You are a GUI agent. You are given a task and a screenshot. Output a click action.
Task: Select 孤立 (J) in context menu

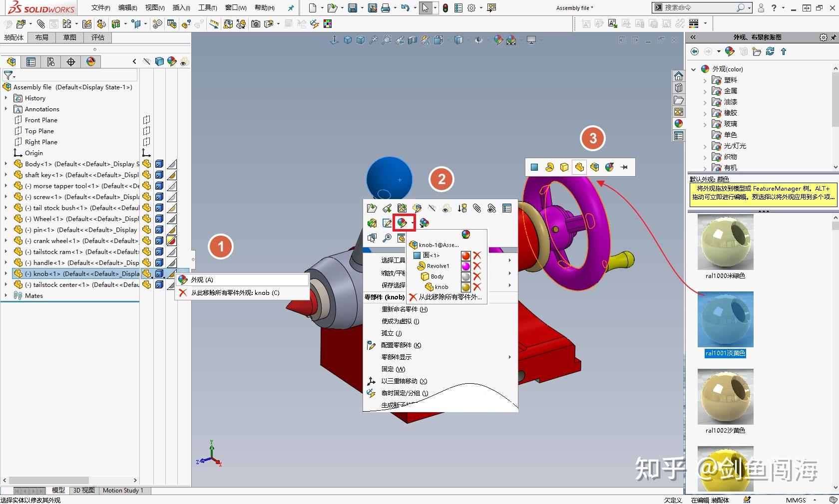pyautogui.click(x=392, y=333)
